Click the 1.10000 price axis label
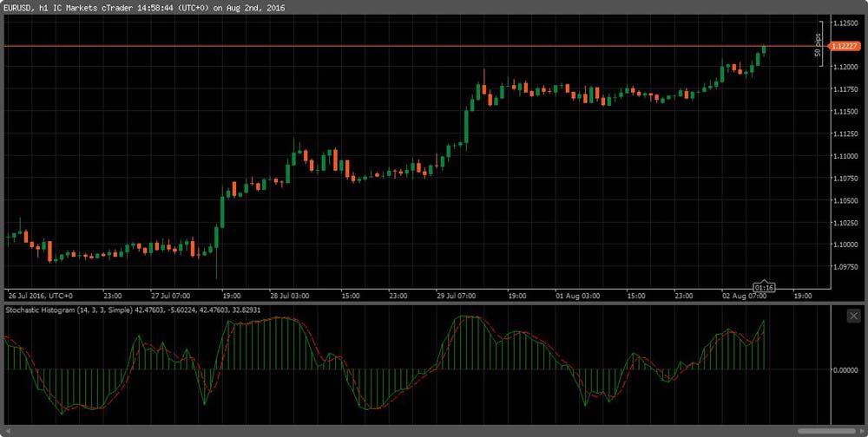This screenshot has width=868, height=437. pyautogui.click(x=845, y=245)
